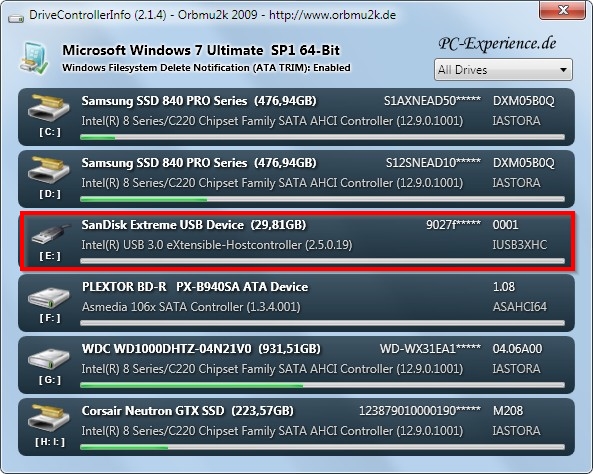Screen dimensions: 593x474
Task: Click serial number WD-WX31EA1*****
Action: point(430,349)
